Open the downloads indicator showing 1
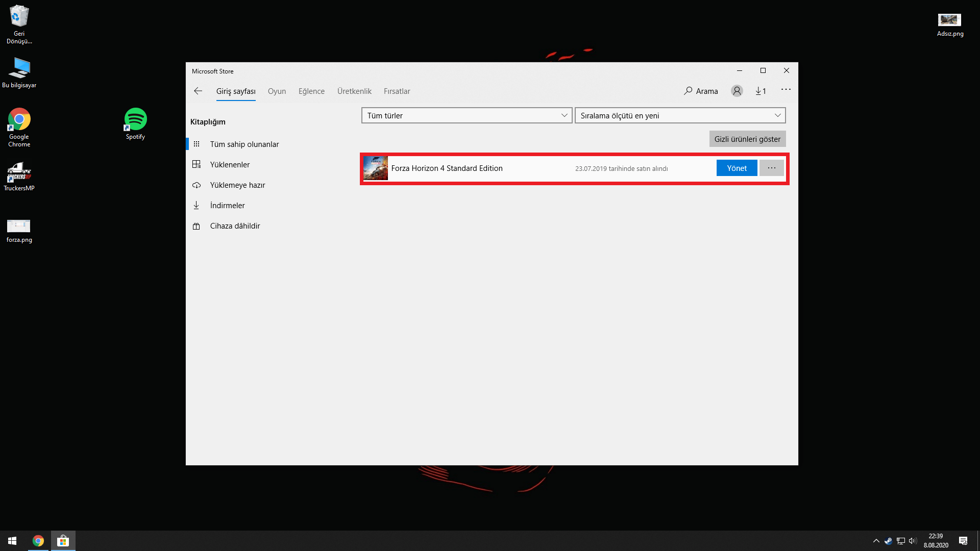980x551 pixels. [761, 91]
